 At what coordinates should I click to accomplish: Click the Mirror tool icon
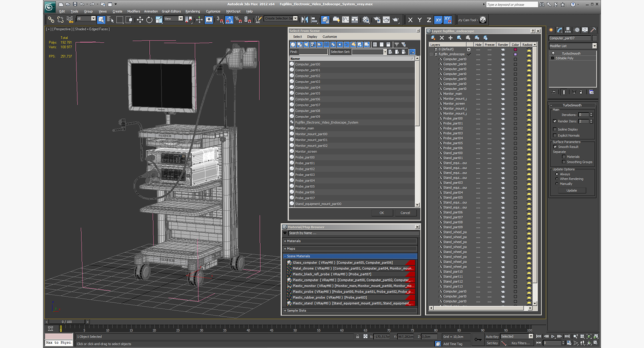[x=304, y=20]
